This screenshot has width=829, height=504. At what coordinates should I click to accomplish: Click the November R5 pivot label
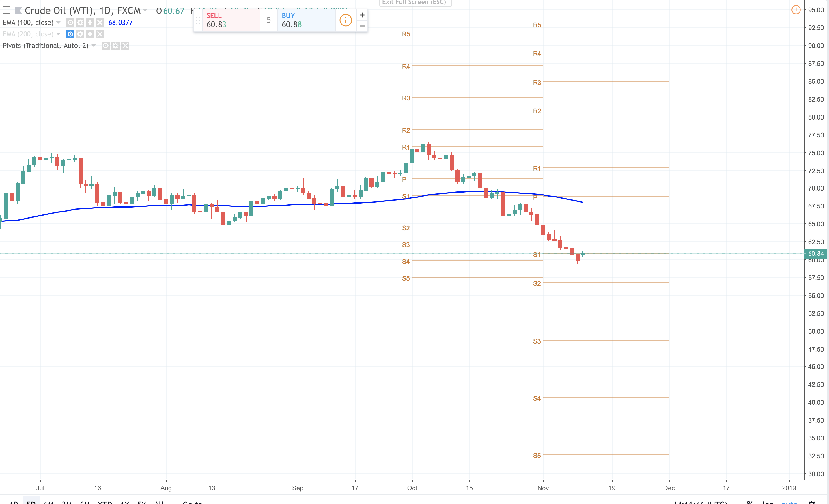[537, 25]
